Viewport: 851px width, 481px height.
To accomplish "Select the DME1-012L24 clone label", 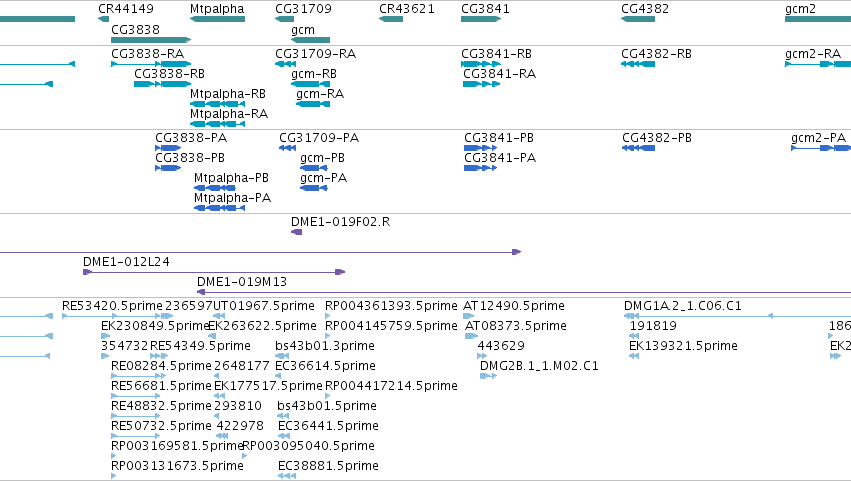I will [x=126, y=262].
